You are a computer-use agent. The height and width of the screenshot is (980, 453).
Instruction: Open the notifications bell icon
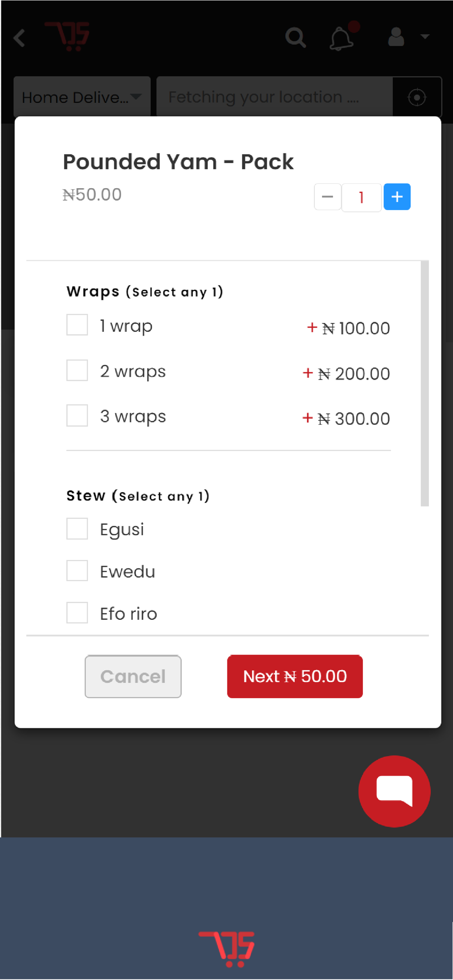click(342, 38)
